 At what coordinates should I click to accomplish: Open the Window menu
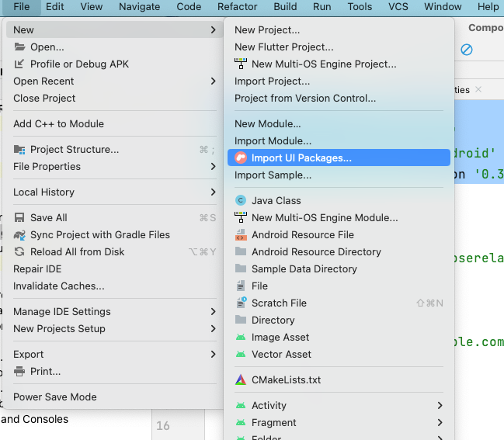click(443, 7)
